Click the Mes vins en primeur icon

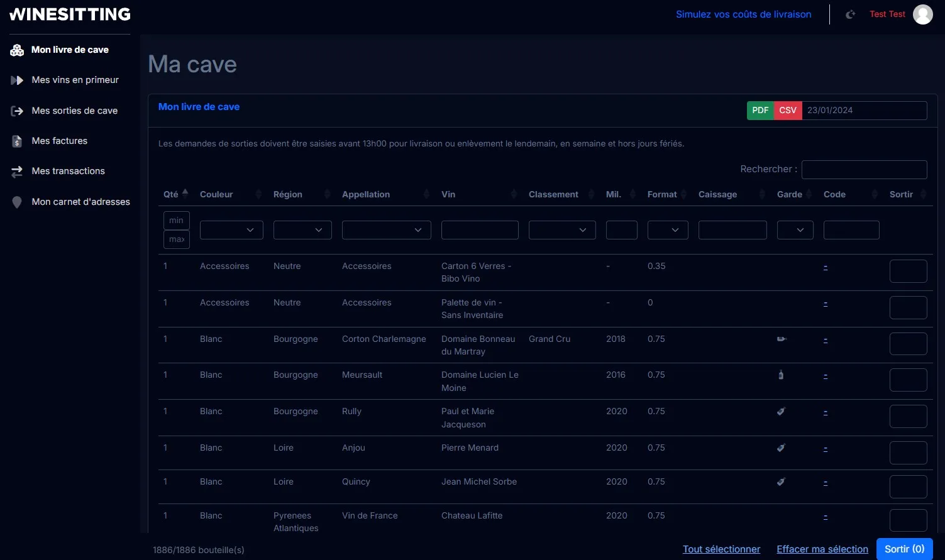(x=17, y=80)
